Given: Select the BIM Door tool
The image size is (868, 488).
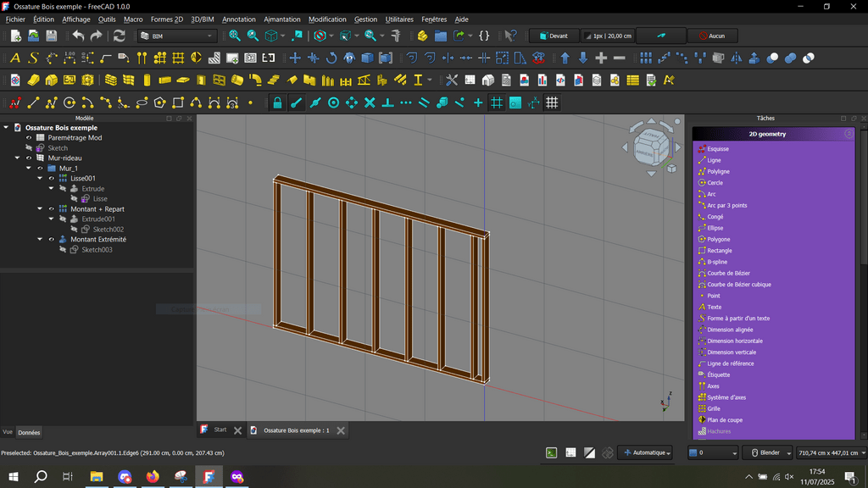Looking at the screenshot, I should [202, 80].
